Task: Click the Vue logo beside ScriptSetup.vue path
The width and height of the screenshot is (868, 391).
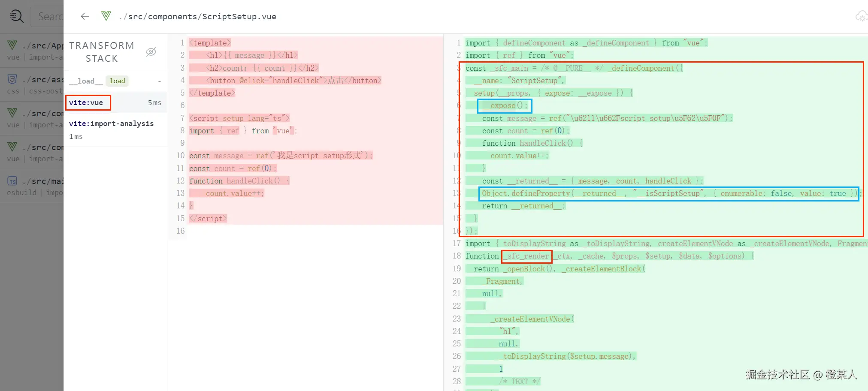Action: tap(106, 16)
